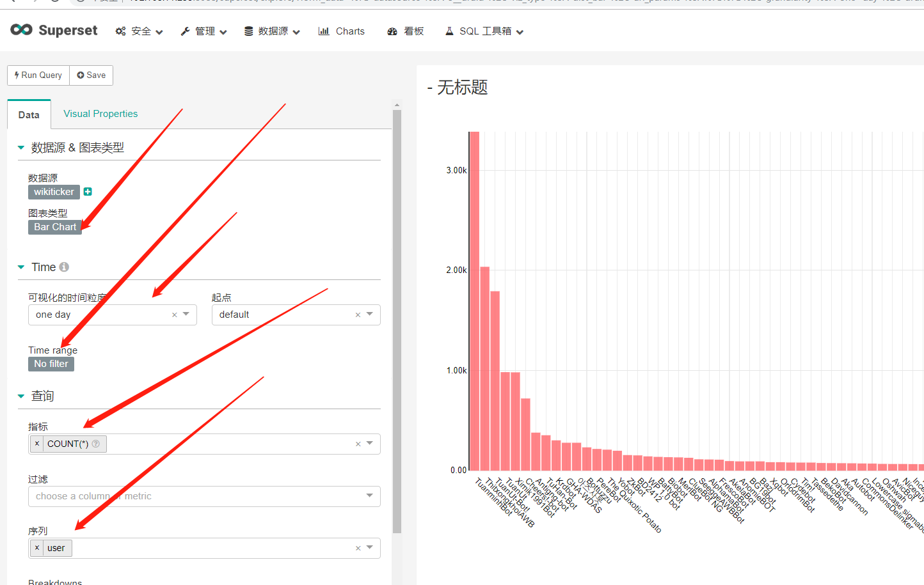The width and height of the screenshot is (924, 585).
Task: Click the scrollbar up arrow of left panel
Action: (397, 105)
